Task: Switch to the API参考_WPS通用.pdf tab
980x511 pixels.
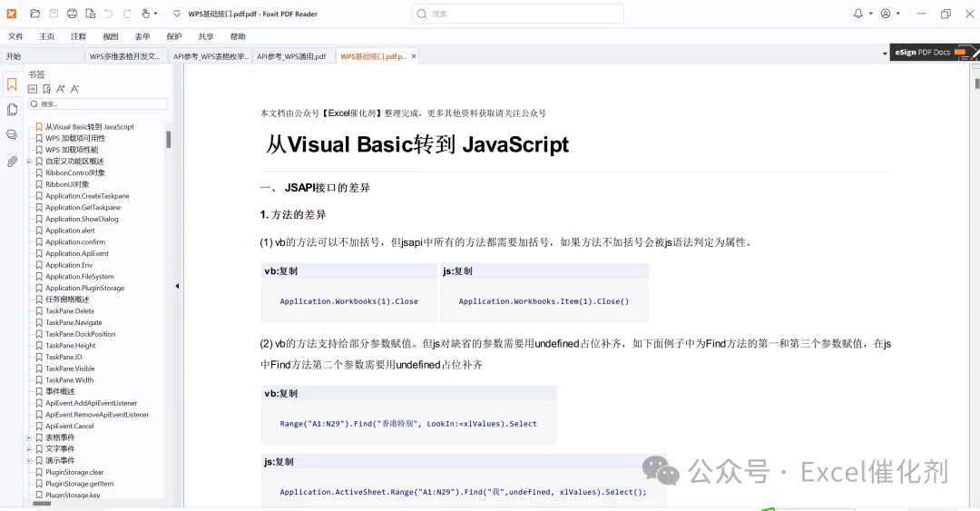Action: click(x=293, y=56)
